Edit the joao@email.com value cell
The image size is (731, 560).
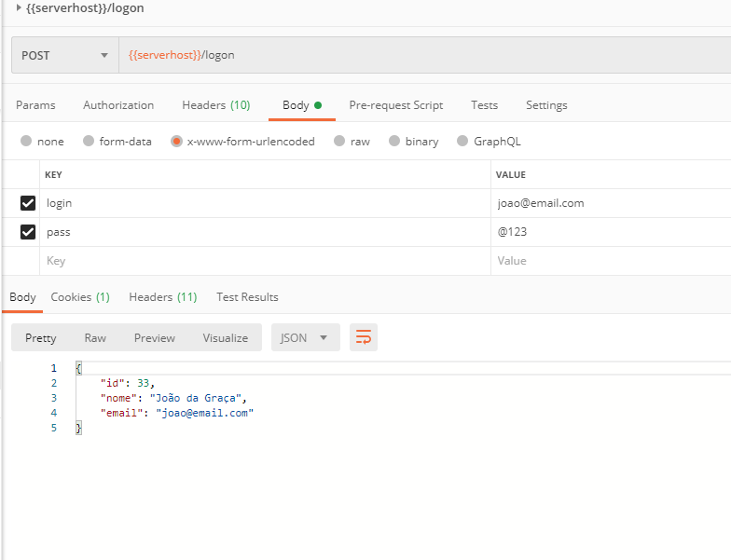pyautogui.click(x=612, y=203)
